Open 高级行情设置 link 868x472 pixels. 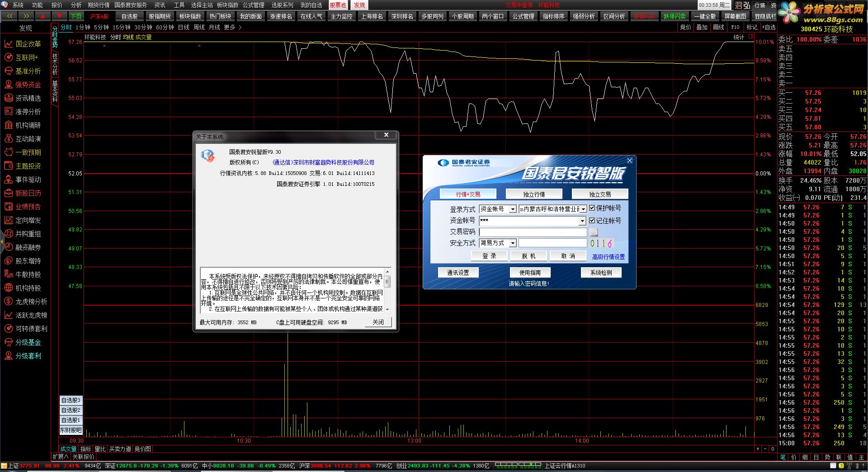click(x=609, y=257)
